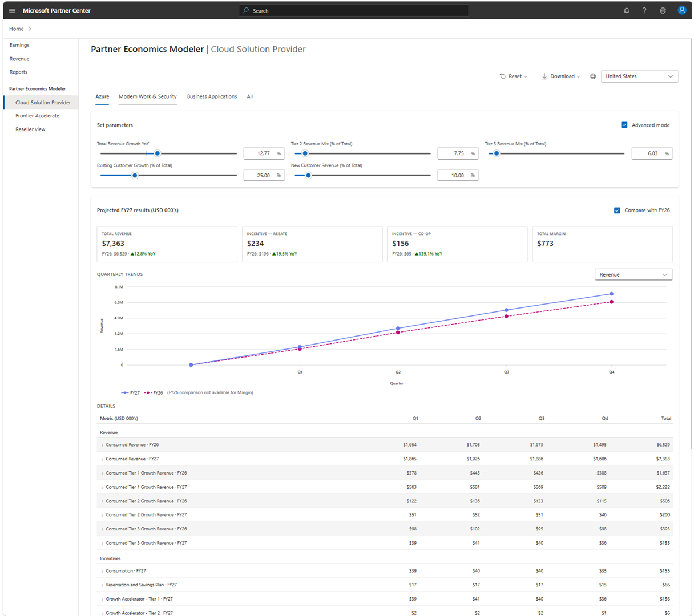Expand the Consumed Revenue · FY26 row
This screenshot has width=694, height=616.
tap(102, 445)
